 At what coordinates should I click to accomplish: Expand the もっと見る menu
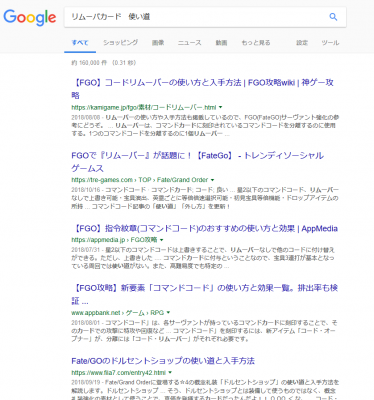[x=256, y=43]
